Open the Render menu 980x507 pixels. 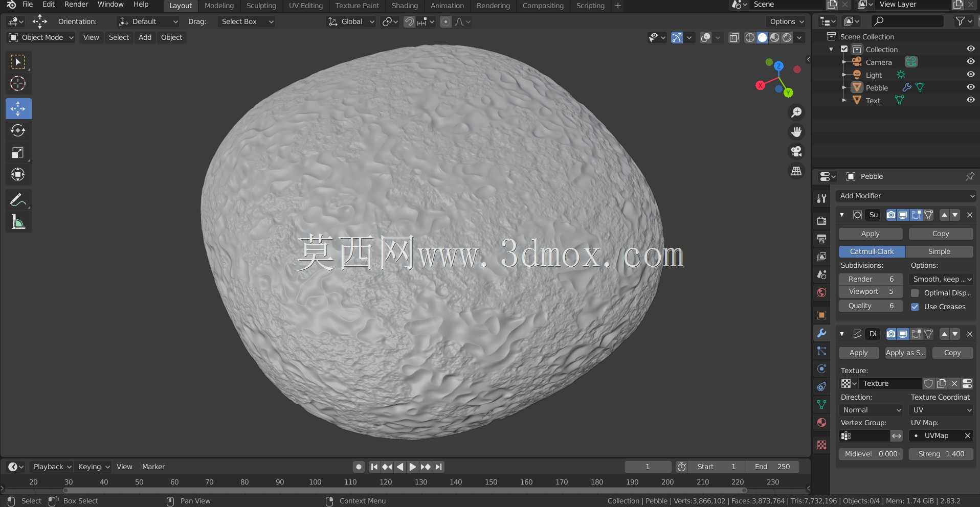(x=76, y=5)
